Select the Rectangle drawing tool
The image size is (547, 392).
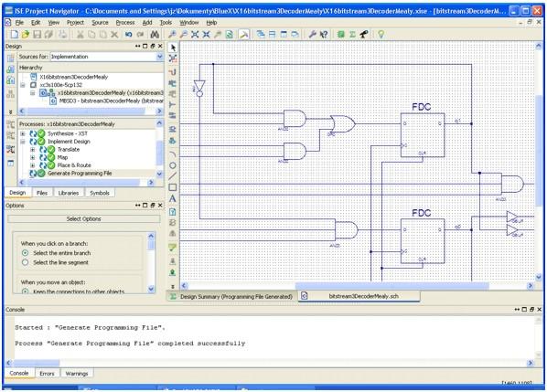(173, 187)
